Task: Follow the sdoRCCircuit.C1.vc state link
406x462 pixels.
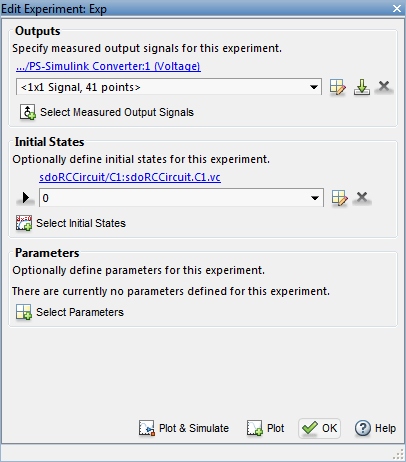Action: 130,177
